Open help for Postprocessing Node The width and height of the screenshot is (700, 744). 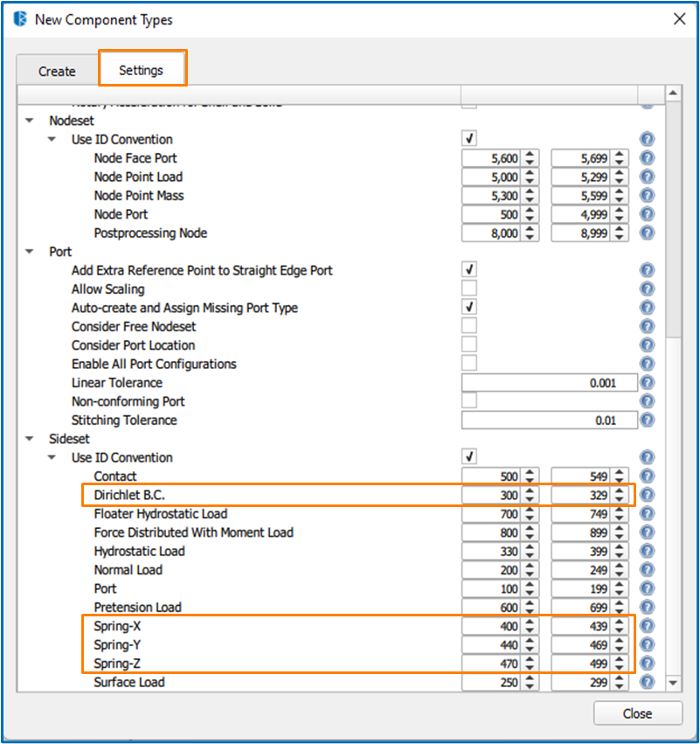coord(647,233)
